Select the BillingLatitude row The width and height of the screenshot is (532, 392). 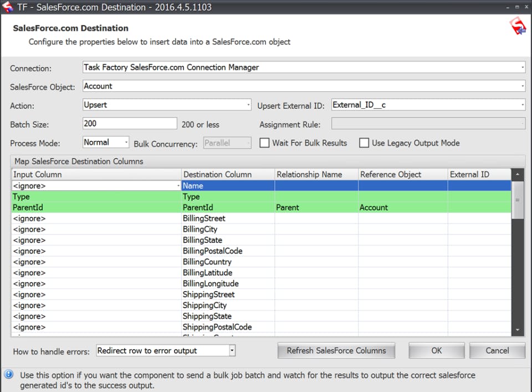point(261,273)
